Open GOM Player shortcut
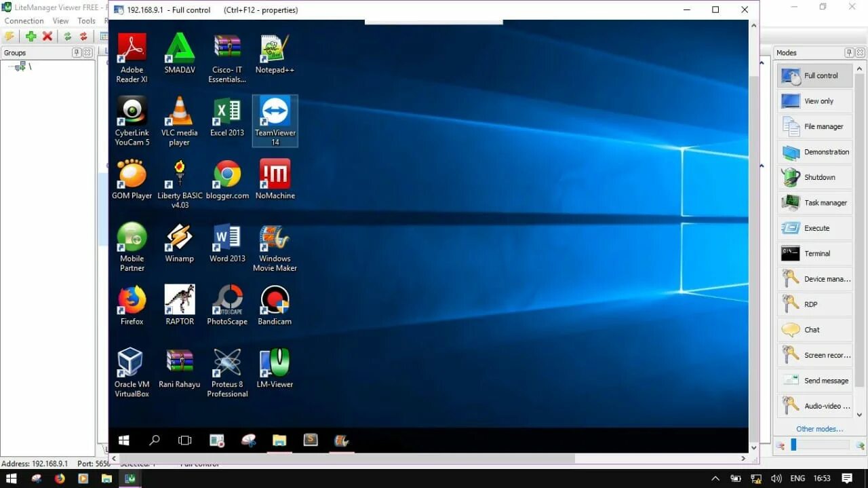Viewport: 868px width, 488px height. pyautogui.click(x=132, y=180)
